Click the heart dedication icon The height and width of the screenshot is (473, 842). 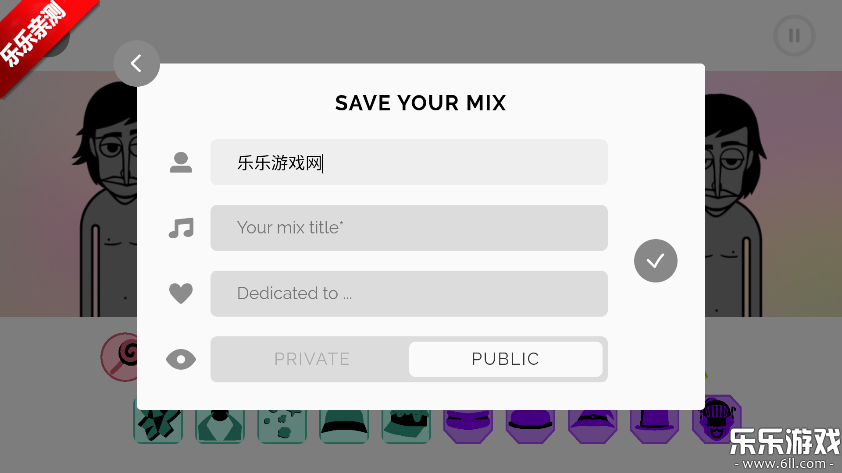point(181,294)
